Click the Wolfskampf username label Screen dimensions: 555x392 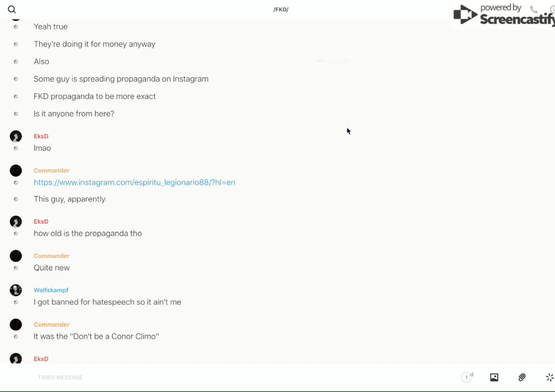[x=51, y=290]
